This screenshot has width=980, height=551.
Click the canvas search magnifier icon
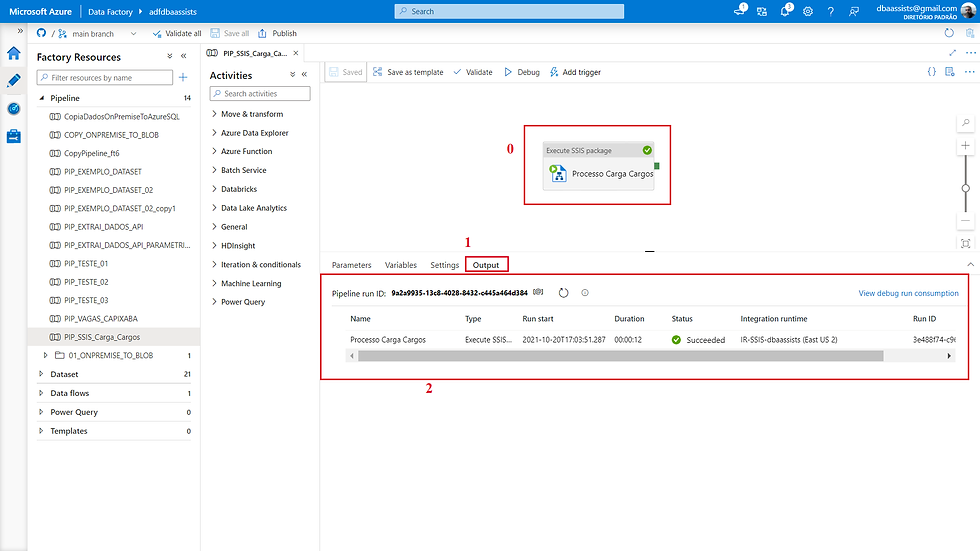coord(966,123)
